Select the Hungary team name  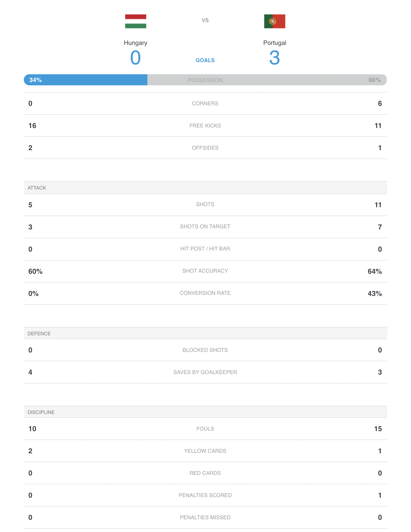pyautogui.click(x=135, y=43)
